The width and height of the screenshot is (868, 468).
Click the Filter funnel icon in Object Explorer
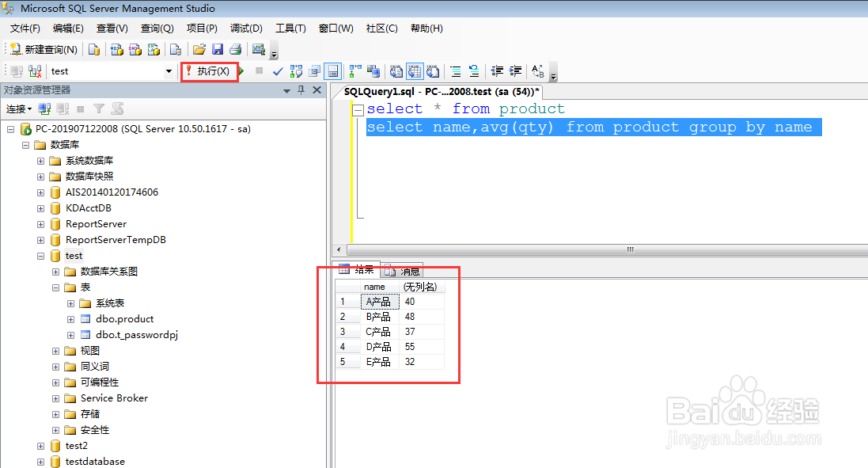pos(99,109)
